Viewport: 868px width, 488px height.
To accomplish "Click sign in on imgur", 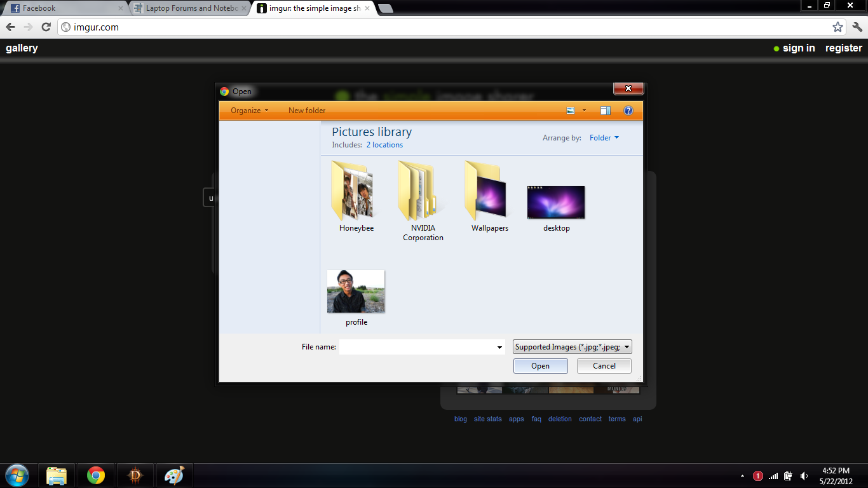I will pos(799,48).
